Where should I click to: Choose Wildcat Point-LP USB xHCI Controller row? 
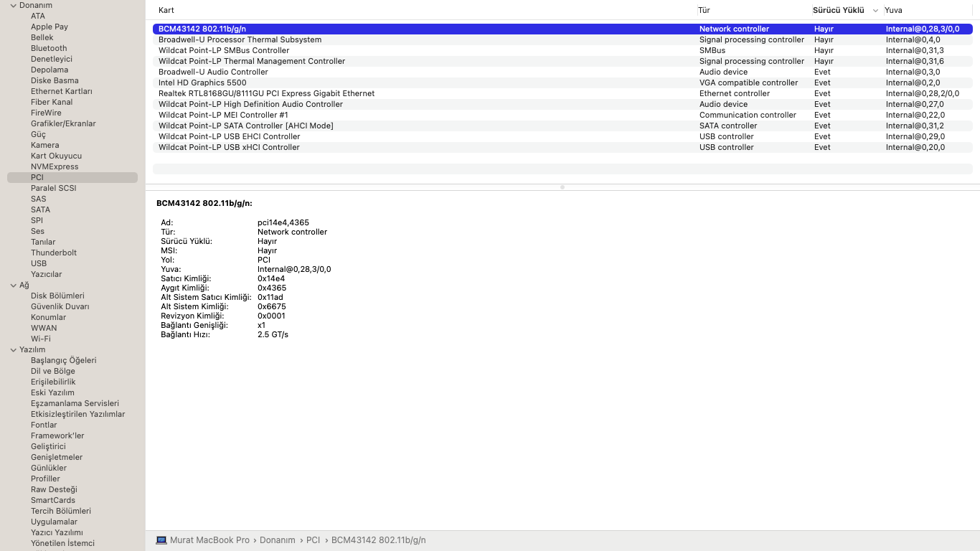[229, 147]
